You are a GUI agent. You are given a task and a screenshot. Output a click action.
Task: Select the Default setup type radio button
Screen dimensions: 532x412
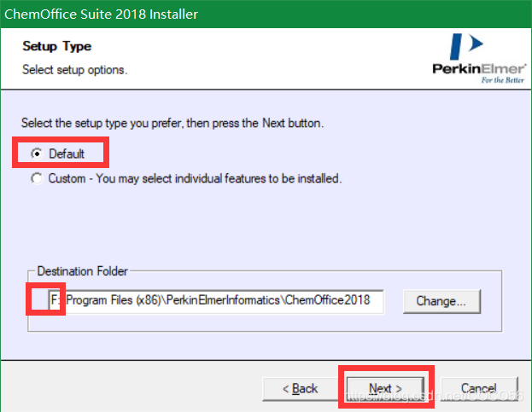37,154
